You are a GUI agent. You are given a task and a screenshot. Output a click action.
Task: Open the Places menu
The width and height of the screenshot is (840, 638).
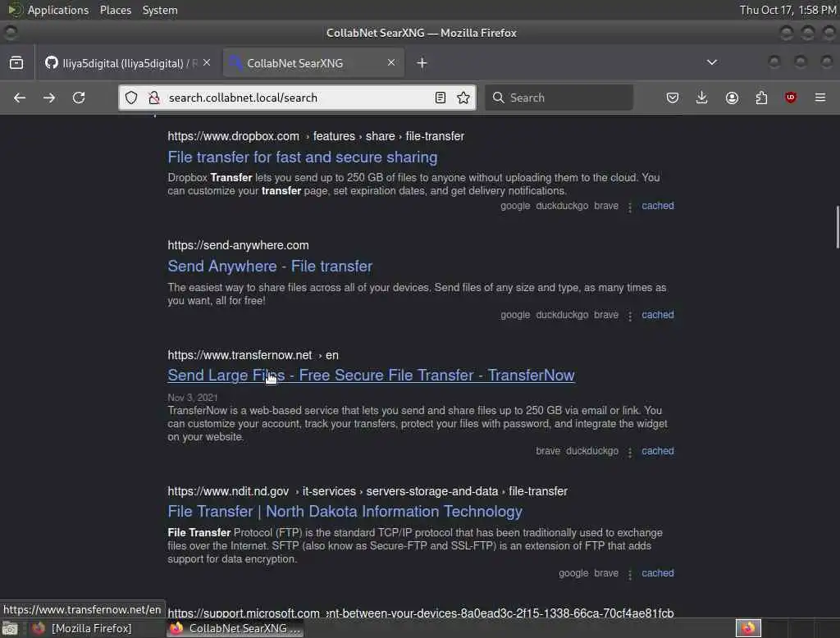[x=116, y=10]
